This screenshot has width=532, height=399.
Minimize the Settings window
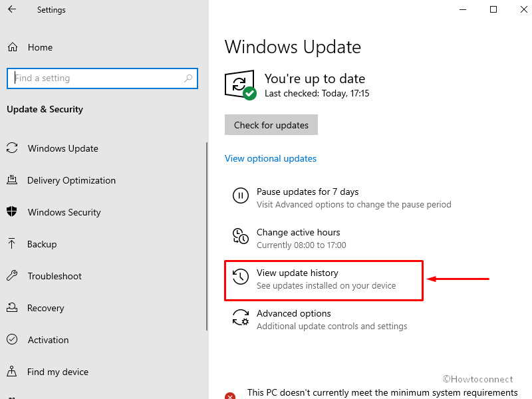[463, 9]
